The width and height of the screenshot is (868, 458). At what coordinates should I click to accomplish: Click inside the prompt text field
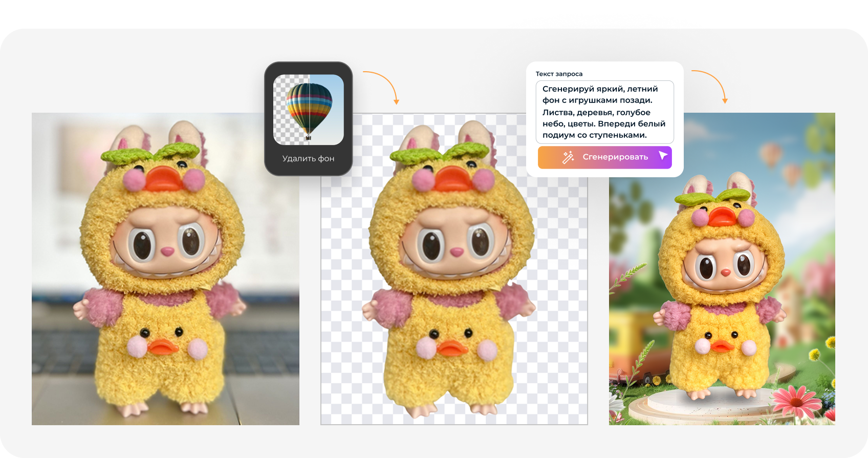(x=604, y=112)
